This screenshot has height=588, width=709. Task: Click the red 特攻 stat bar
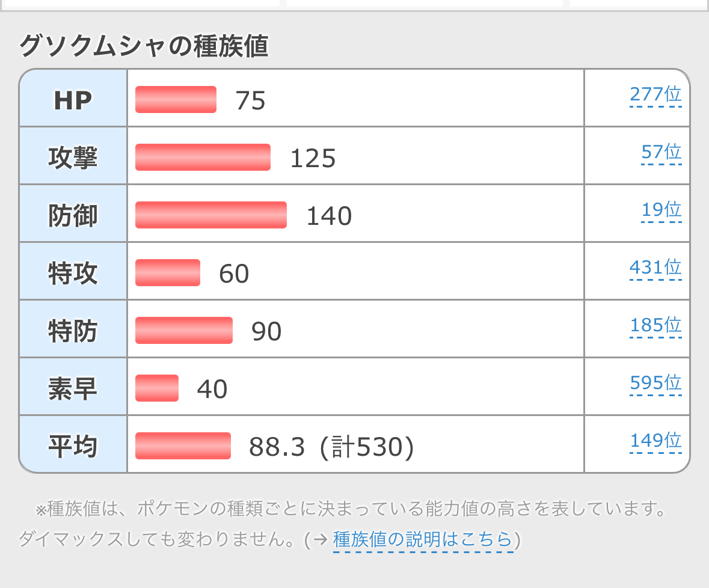168,273
